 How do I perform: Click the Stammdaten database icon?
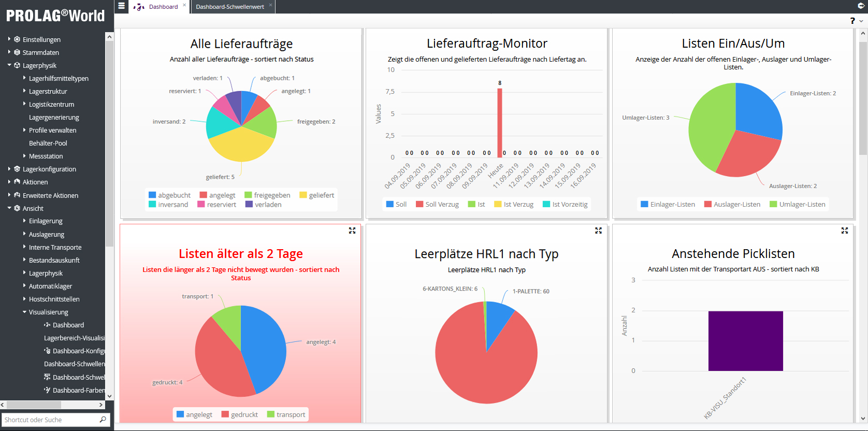point(17,52)
